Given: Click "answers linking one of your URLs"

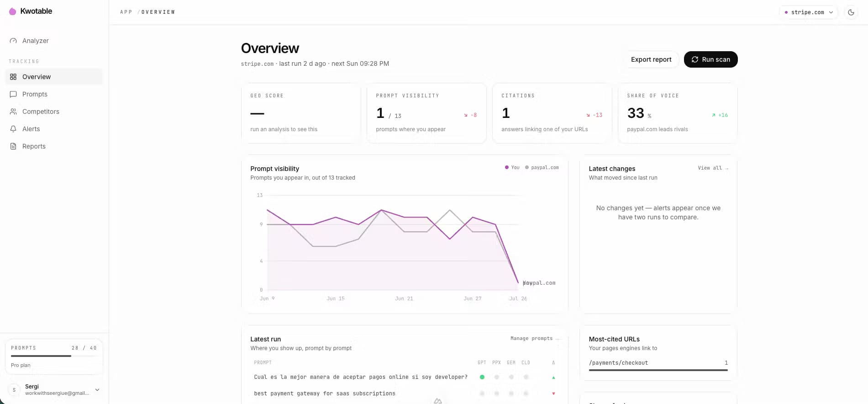Looking at the screenshot, I should pos(545,129).
